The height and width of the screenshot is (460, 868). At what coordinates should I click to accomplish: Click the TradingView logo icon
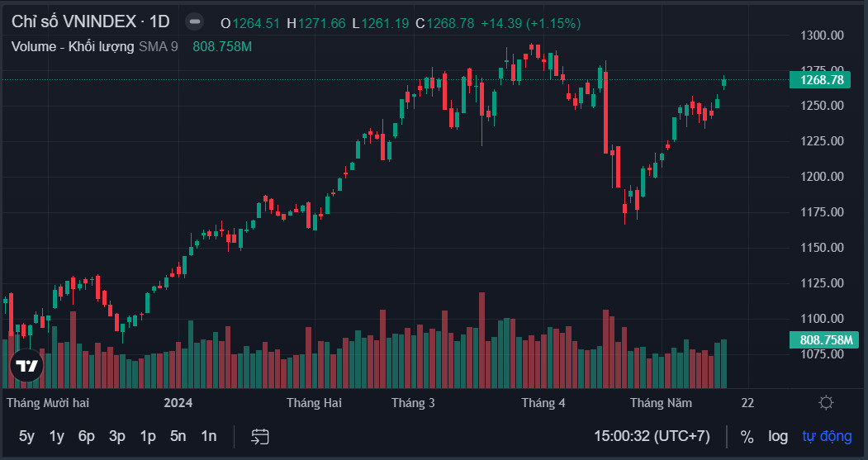coord(26,365)
